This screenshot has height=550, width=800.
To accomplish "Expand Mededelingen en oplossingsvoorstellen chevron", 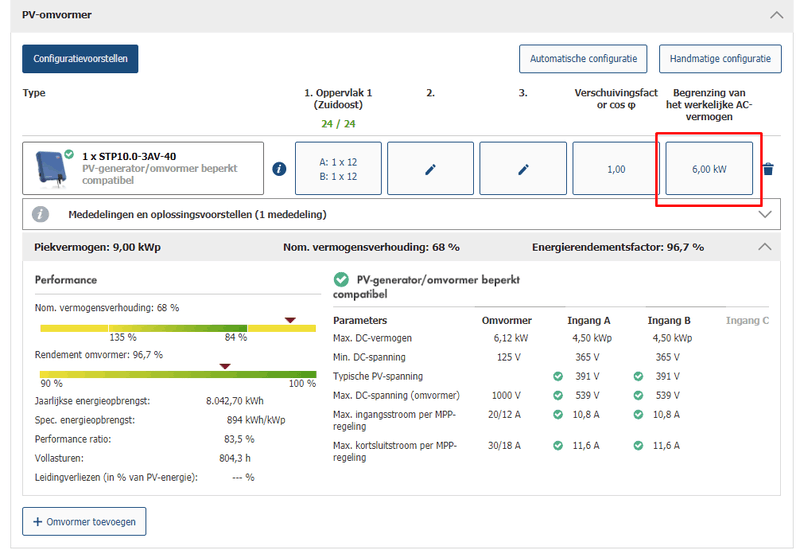I will pyautogui.click(x=766, y=214).
